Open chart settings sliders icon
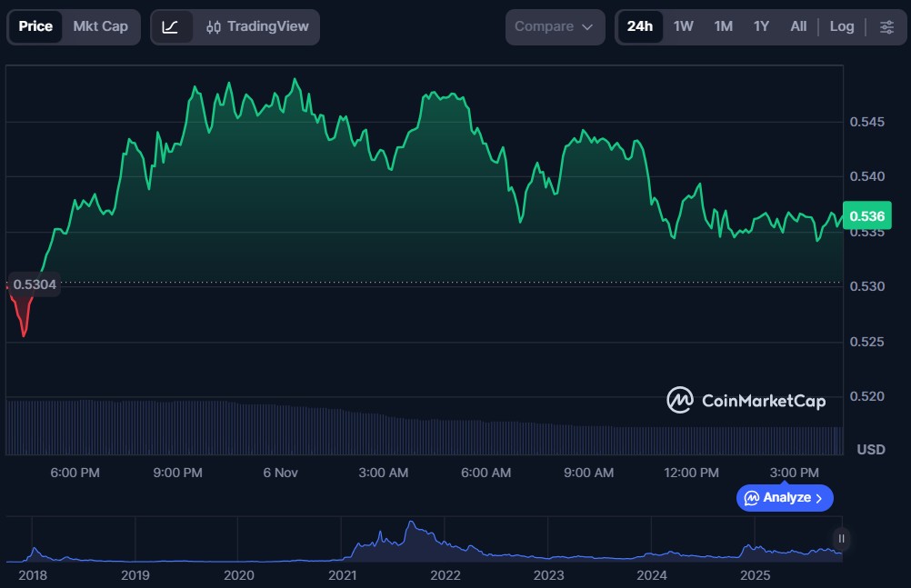 click(x=886, y=27)
